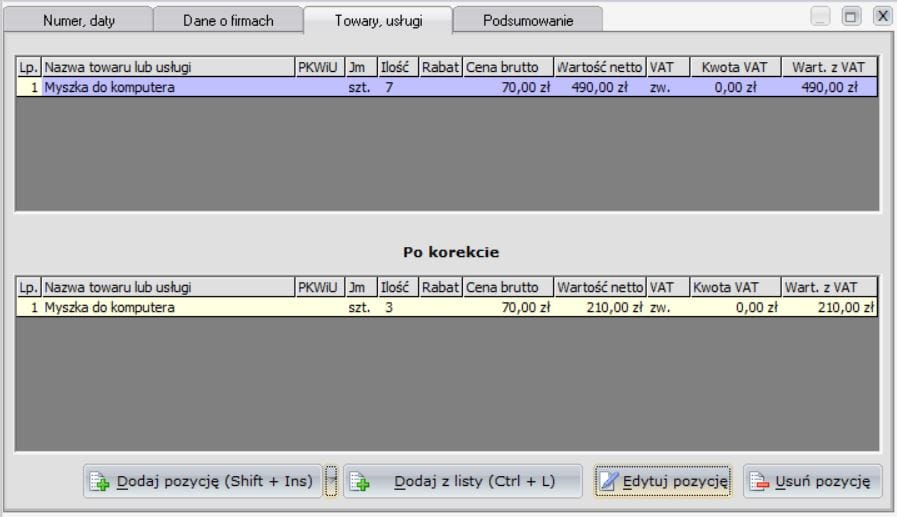This screenshot has width=897, height=517.
Task: Click Wart. z VAT header in lower table
Action: [829, 287]
